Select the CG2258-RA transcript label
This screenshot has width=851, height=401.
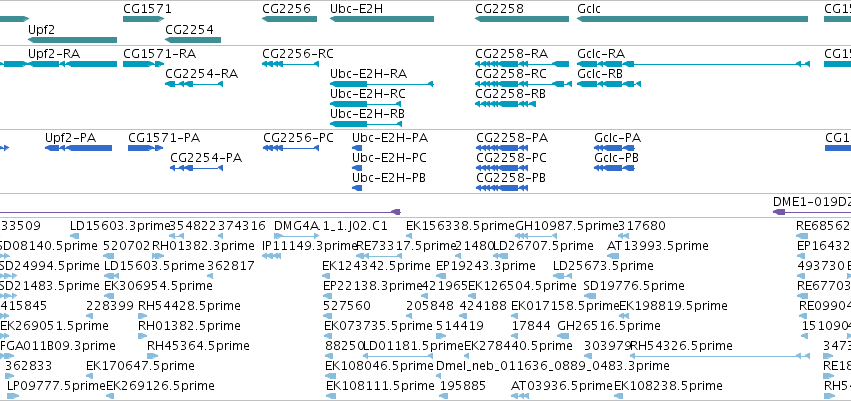click(x=511, y=54)
